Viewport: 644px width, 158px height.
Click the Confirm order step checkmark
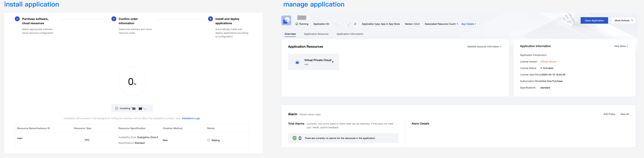(x=114, y=19)
